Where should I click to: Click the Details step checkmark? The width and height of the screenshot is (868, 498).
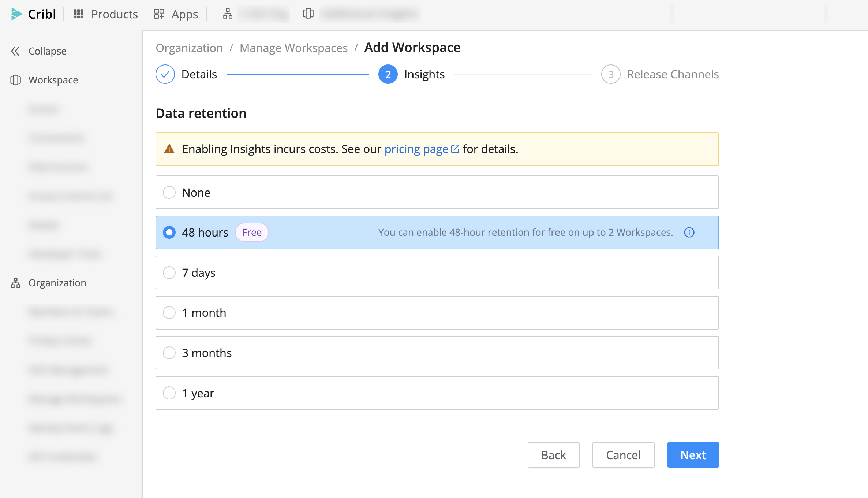(x=165, y=74)
